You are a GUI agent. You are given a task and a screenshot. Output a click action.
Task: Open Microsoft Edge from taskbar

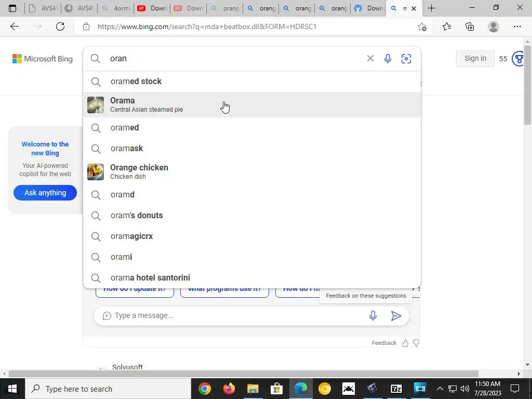(301, 389)
